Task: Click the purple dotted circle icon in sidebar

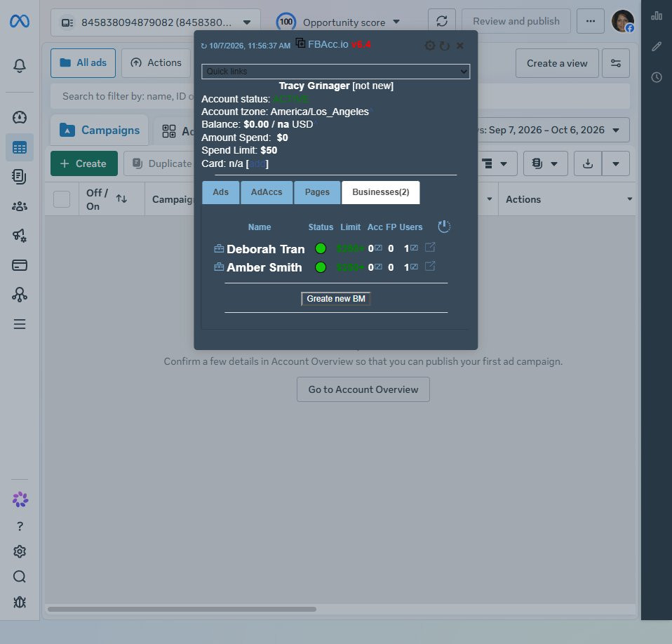Action: click(20, 499)
